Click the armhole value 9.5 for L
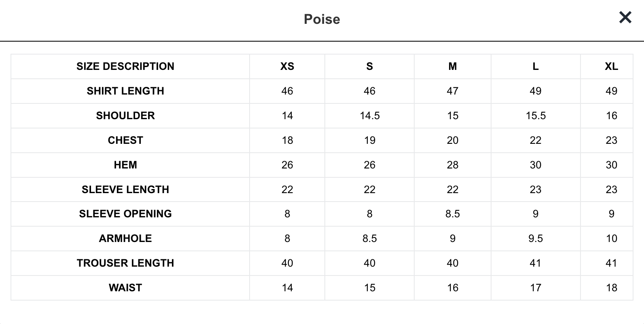The height and width of the screenshot is (324, 644). 536,238
